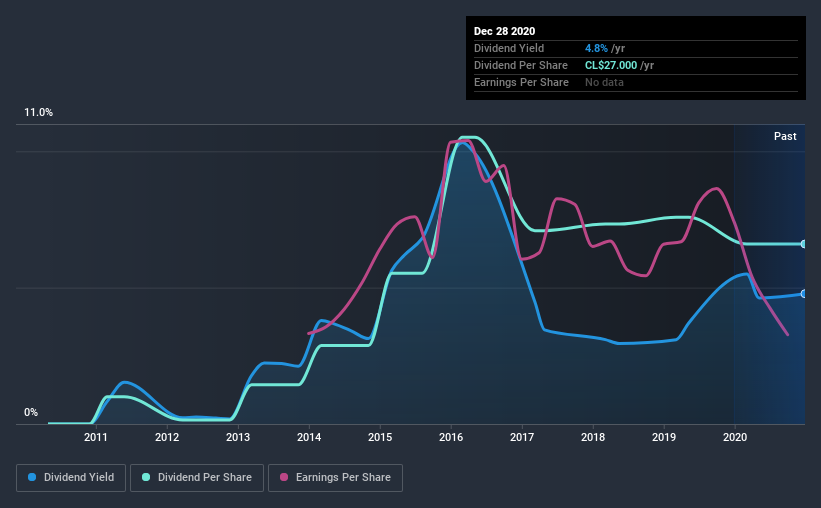
Task: Click the 2019 x-axis label
Action: [664, 437]
